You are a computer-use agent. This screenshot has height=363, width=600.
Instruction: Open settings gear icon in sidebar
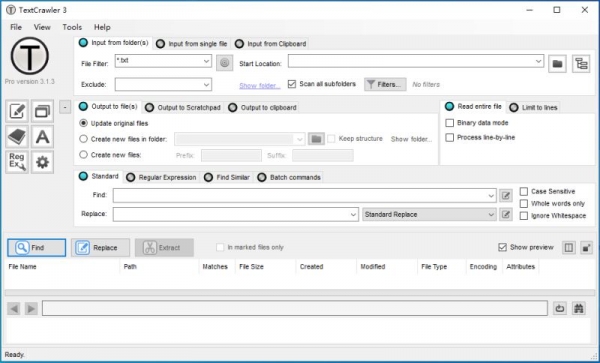click(x=42, y=162)
